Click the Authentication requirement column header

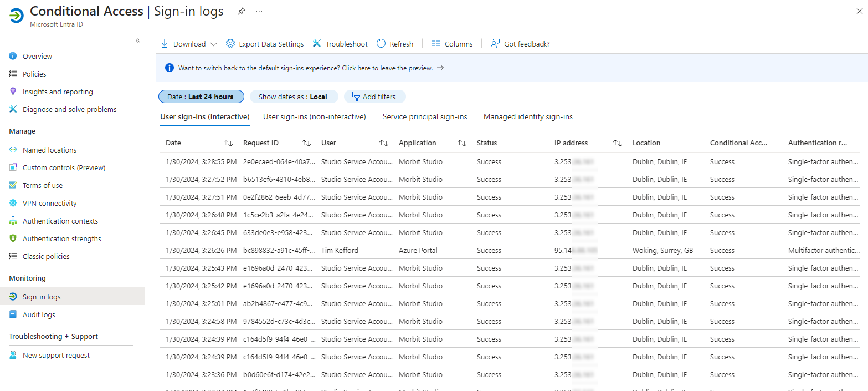tap(818, 143)
